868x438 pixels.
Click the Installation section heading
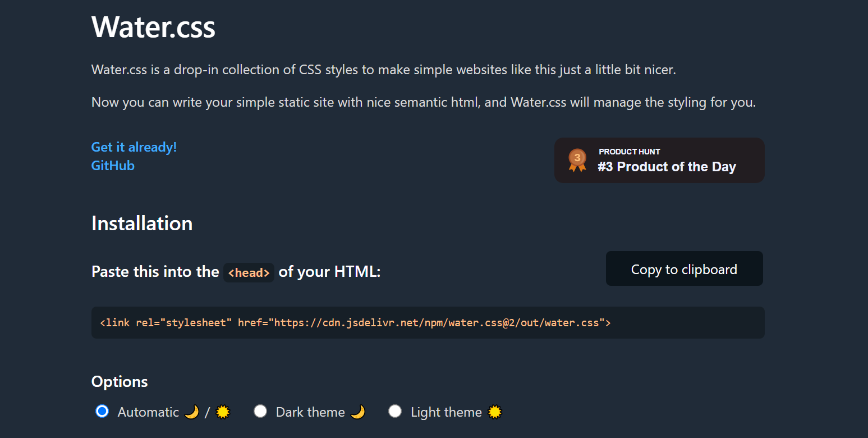pos(141,223)
